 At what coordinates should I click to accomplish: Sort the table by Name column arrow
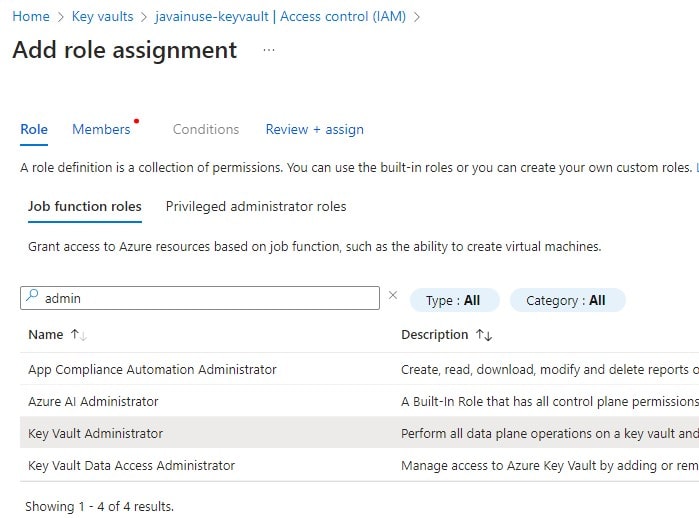[x=79, y=335]
